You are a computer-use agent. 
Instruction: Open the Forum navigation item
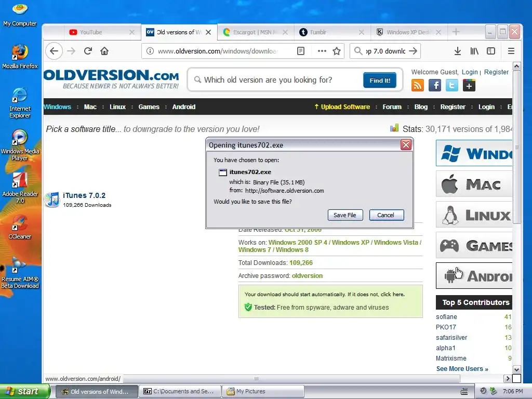pyautogui.click(x=392, y=107)
